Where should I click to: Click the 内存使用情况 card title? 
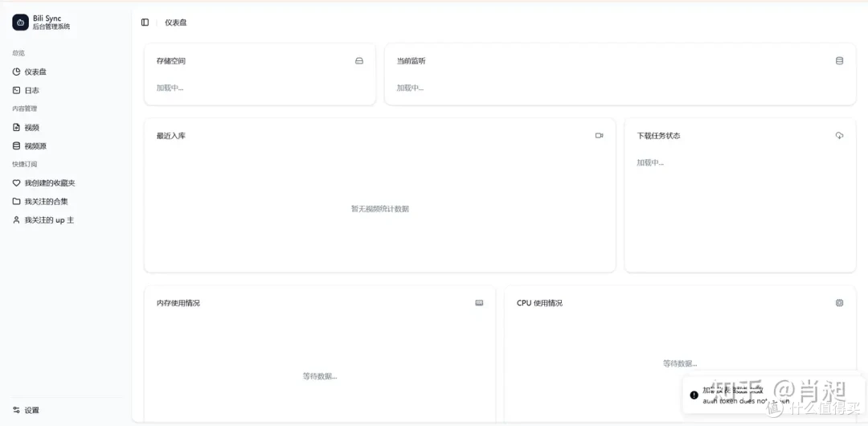[178, 303]
